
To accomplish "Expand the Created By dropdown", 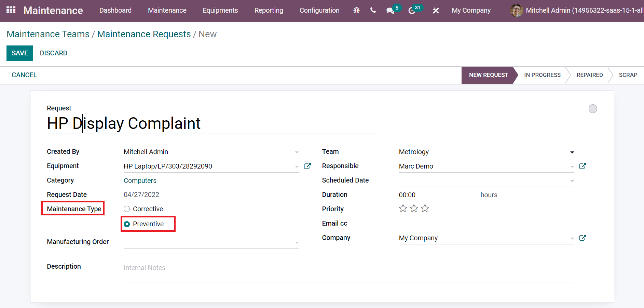I will coord(297,152).
